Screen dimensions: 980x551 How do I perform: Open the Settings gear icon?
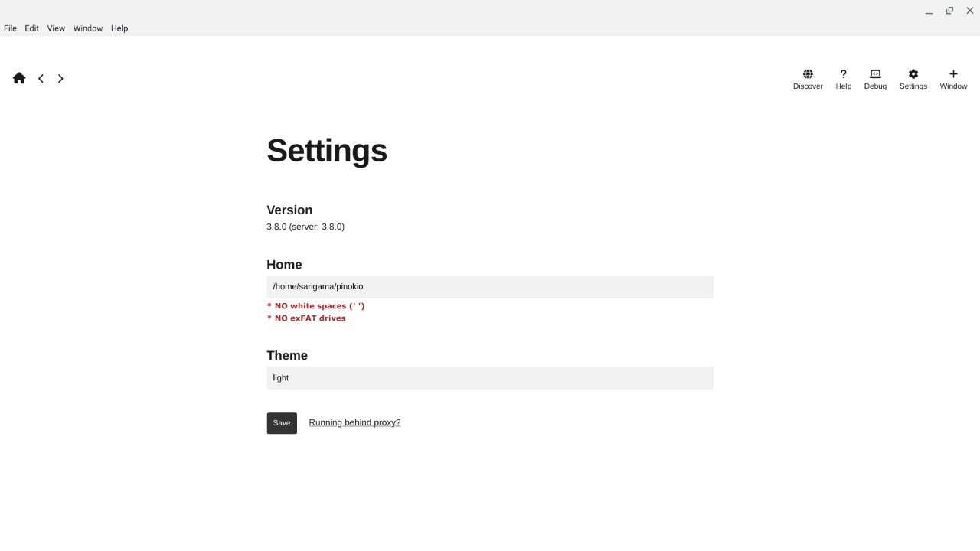click(913, 74)
